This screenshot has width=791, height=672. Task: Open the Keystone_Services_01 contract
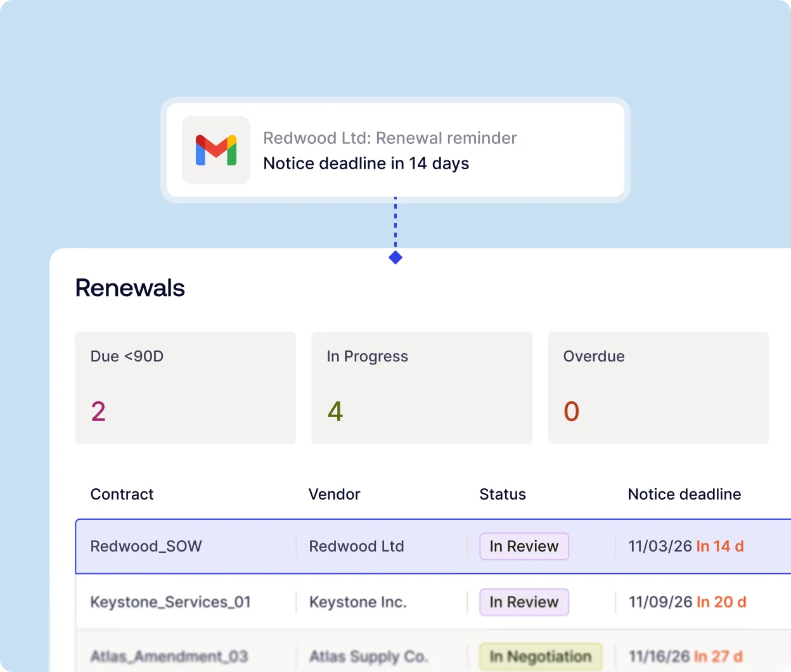tap(170, 602)
